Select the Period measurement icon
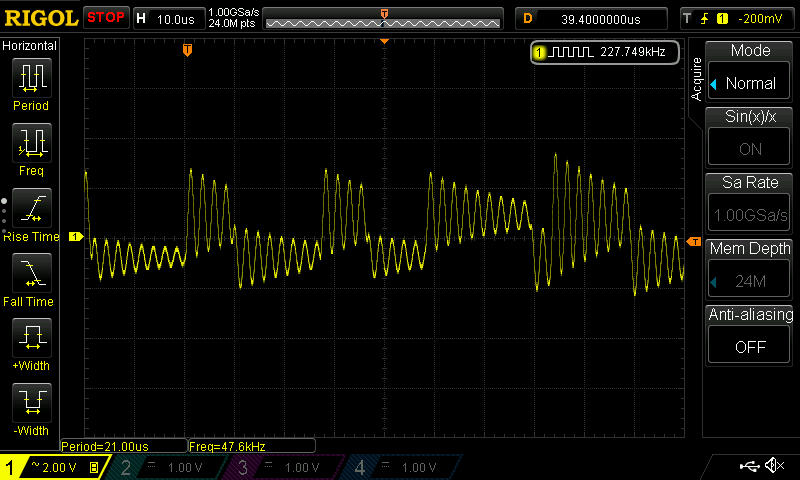The height and width of the screenshot is (480, 800). pos(32,78)
